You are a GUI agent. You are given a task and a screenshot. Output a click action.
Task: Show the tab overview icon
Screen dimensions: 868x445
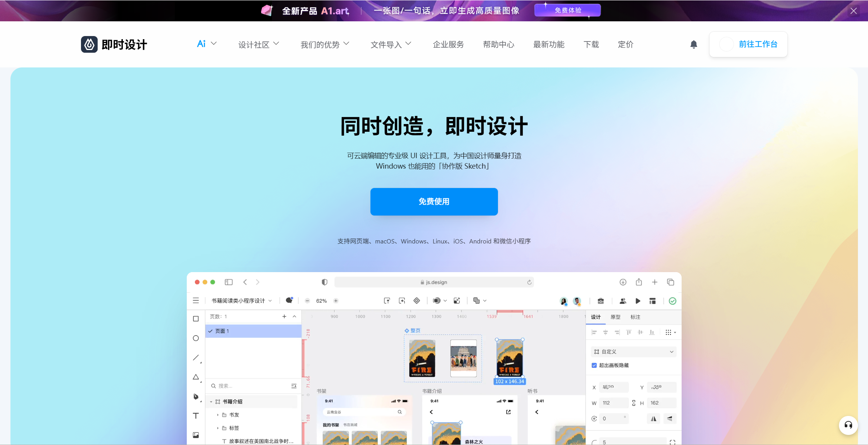tap(670, 282)
